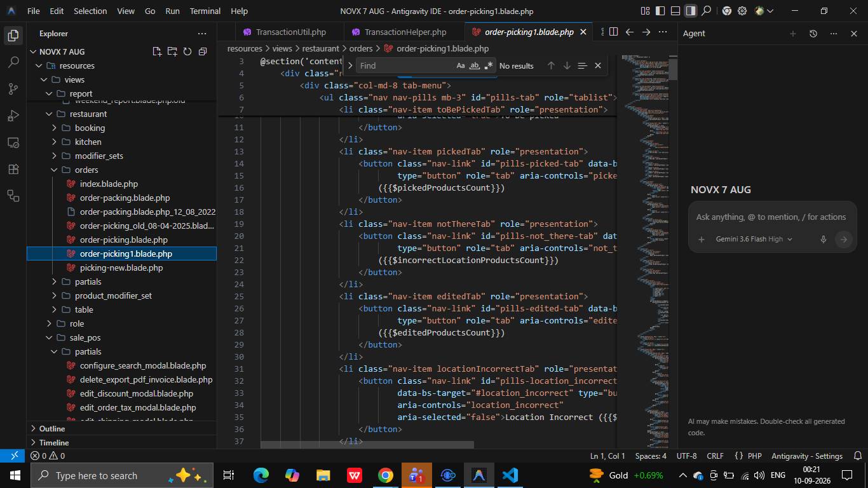The image size is (868, 488).
Task: Open the Terminal menu
Action: click(x=205, y=11)
